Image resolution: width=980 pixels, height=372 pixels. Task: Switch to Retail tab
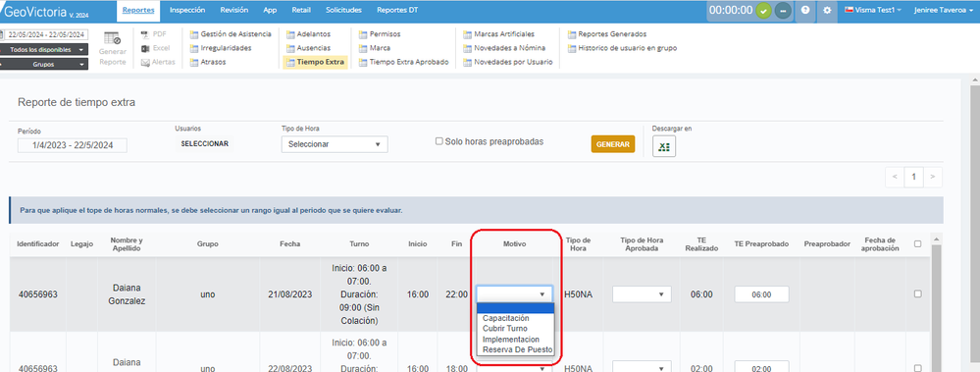coord(302,11)
